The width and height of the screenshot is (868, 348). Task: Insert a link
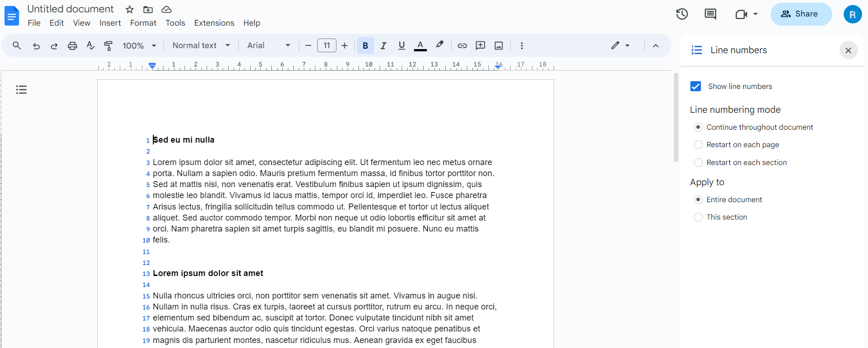point(462,45)
